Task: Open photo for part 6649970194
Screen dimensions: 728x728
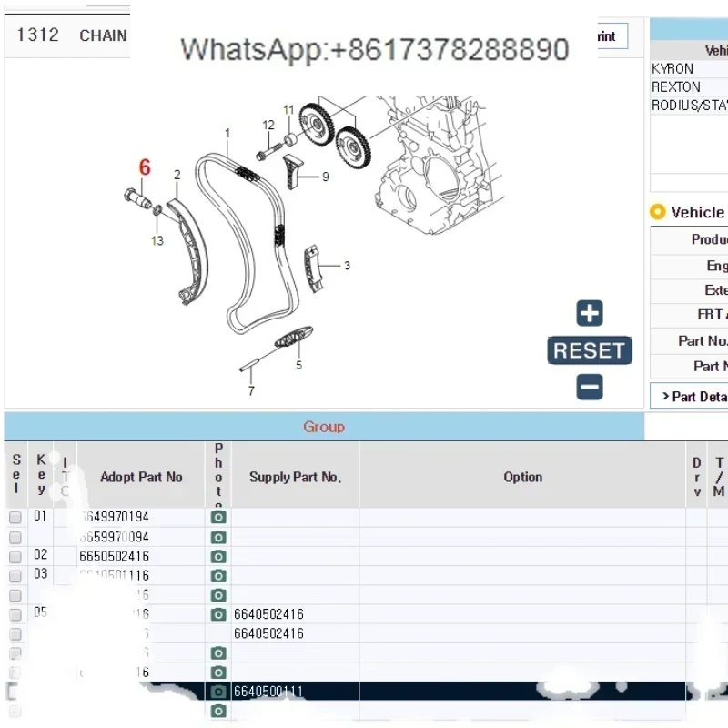Action: (x=218, y=517)
